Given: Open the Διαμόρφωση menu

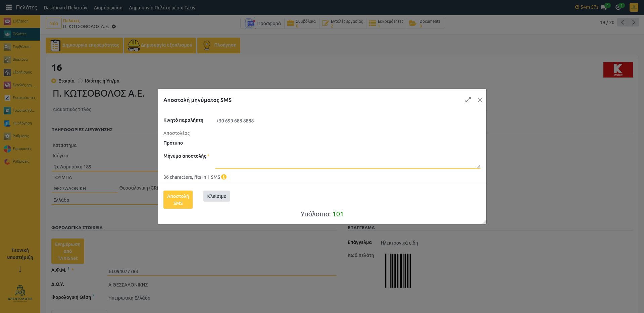Looking at the screenshot, I should [x=108, y=8].
